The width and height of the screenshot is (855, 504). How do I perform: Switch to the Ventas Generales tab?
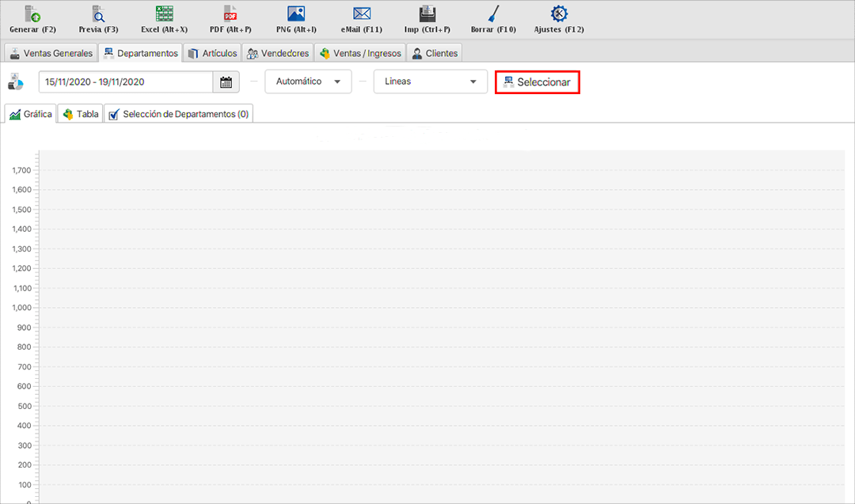click(x=51, y=53)
